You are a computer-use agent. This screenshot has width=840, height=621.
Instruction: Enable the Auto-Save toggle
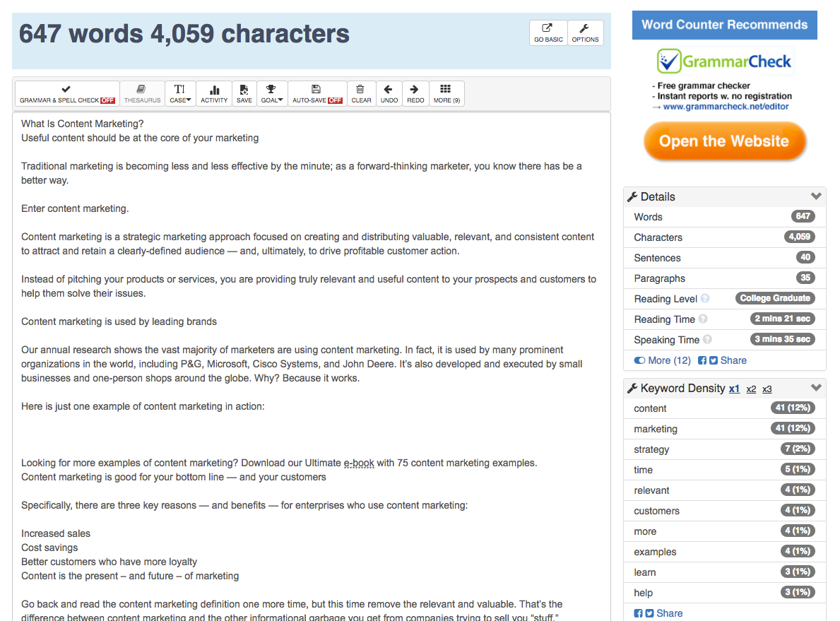coord(317,93)
